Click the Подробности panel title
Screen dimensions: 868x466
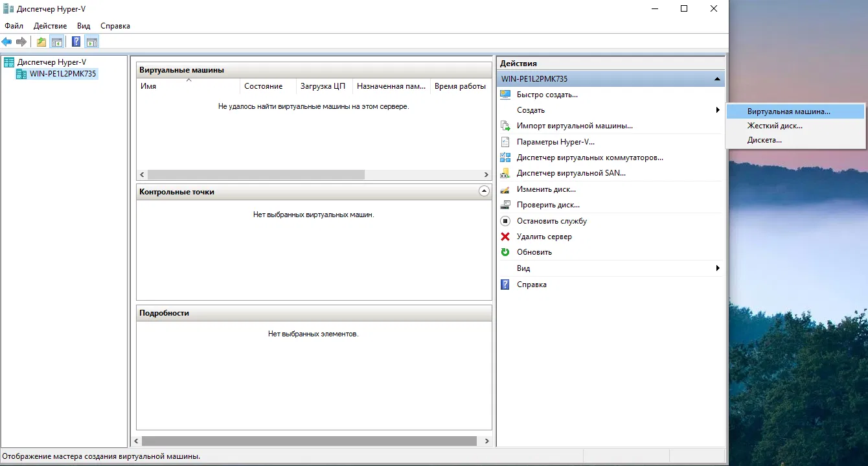[x=164, y=312]
